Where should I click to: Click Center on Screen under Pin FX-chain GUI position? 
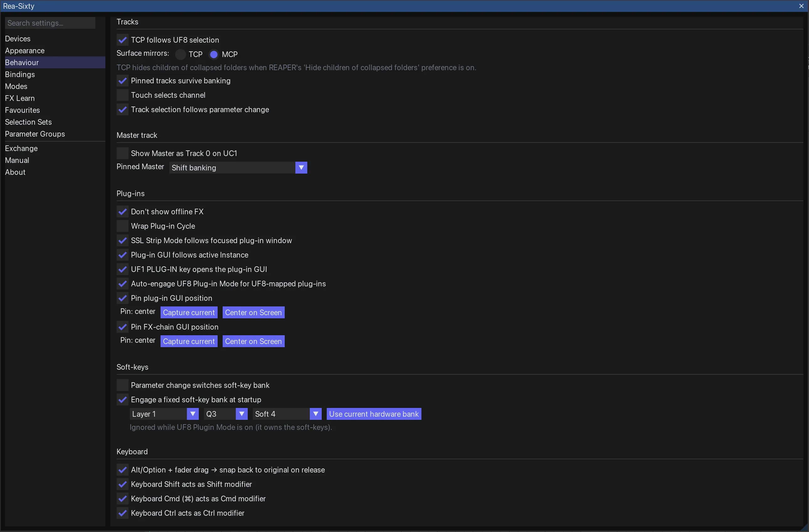(253, 342)
